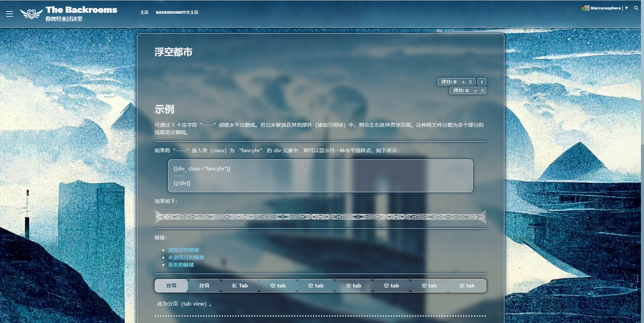The width and height of the screenshot is (644, 323).
Task: Upvote with plus in upper rating box
Action: (x=463, y=82)
